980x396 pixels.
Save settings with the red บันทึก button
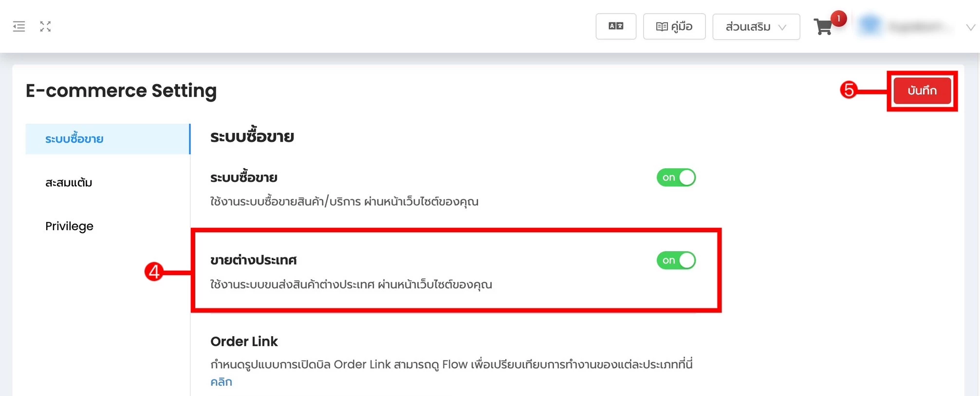pos(922,90)
